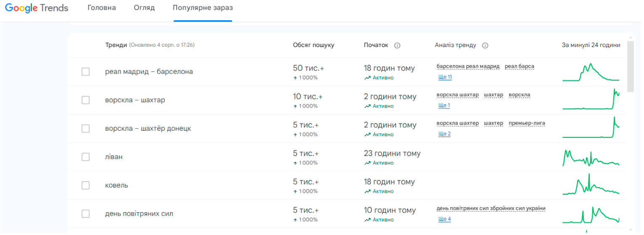Open sparkline chart for день повітряних сил

pyautogui.click(x=591, y=214)
